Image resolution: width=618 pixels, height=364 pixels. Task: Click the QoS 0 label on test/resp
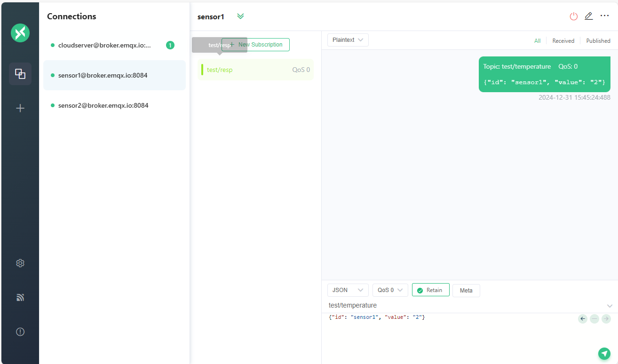301,70
